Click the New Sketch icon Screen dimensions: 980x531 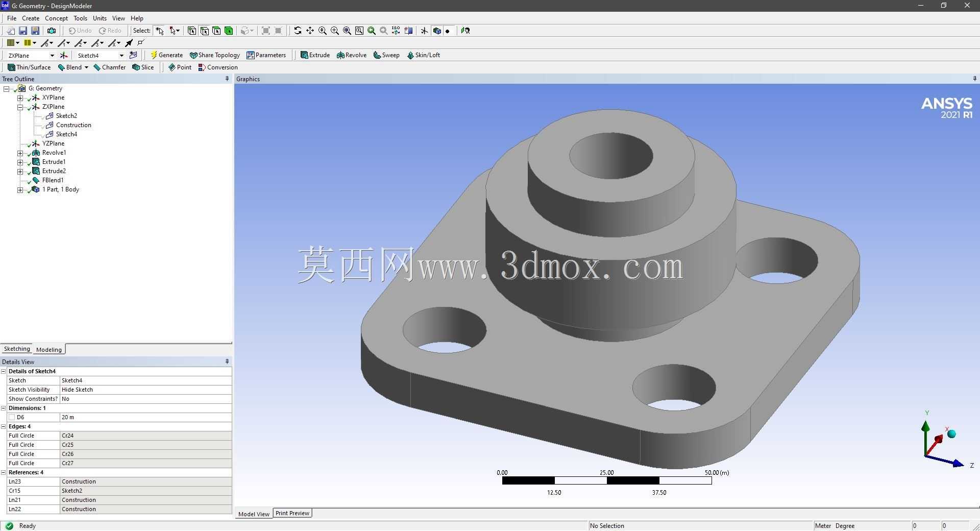134,55
